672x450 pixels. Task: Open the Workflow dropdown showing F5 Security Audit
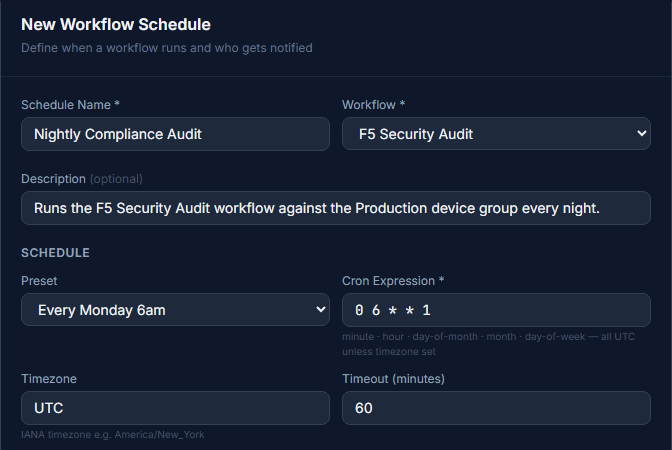click(496, 134)
